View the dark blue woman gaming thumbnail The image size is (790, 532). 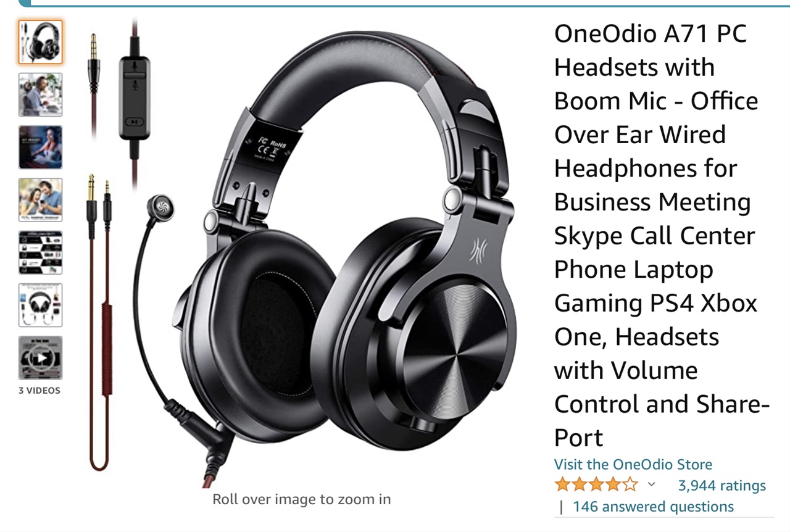40,147
